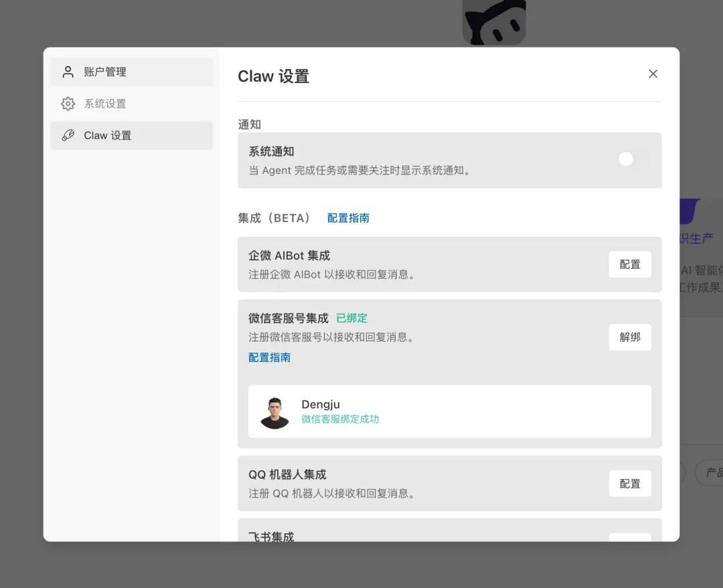Click the person icon beside 账户管理
The image size is (723, 588).
click(x=66, y=72)
